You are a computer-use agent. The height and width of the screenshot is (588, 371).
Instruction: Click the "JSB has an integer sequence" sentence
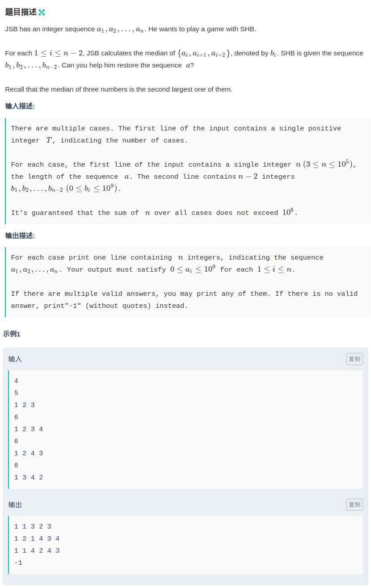coord(130,29)
